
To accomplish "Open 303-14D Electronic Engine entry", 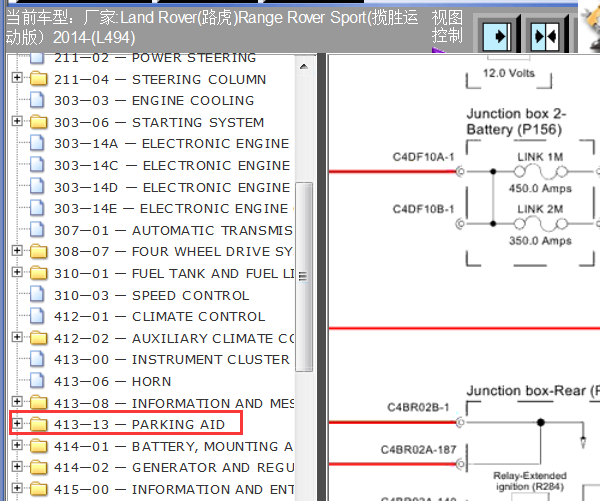I will click(172, 188).
